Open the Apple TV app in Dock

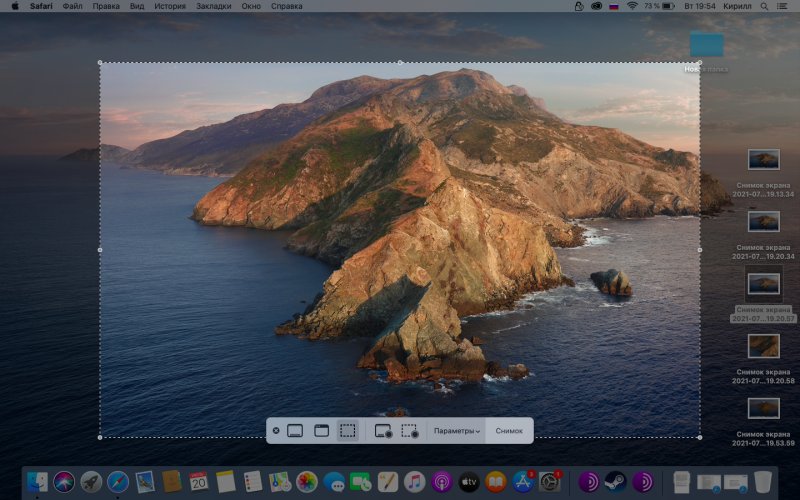(x=469, y=482)
